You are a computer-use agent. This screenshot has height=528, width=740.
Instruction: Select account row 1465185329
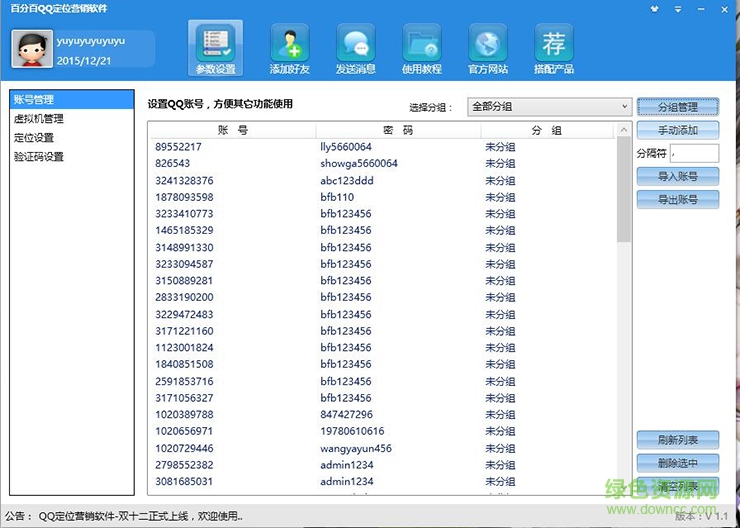(383, 230)
